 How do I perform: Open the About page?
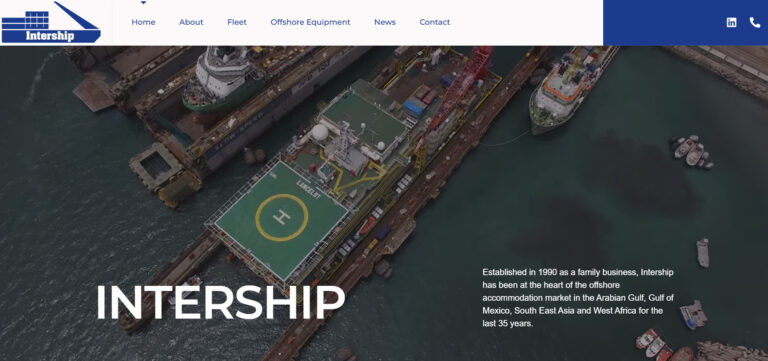click(x=191, y=22)
